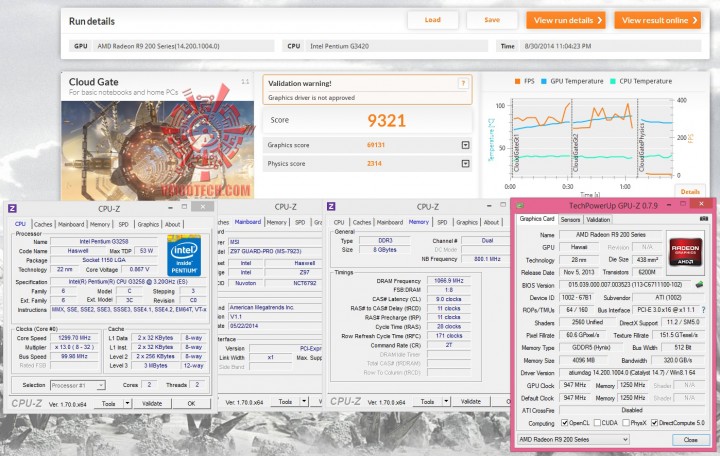Expand the Physics score details arrow

click(x=465, y=163)
